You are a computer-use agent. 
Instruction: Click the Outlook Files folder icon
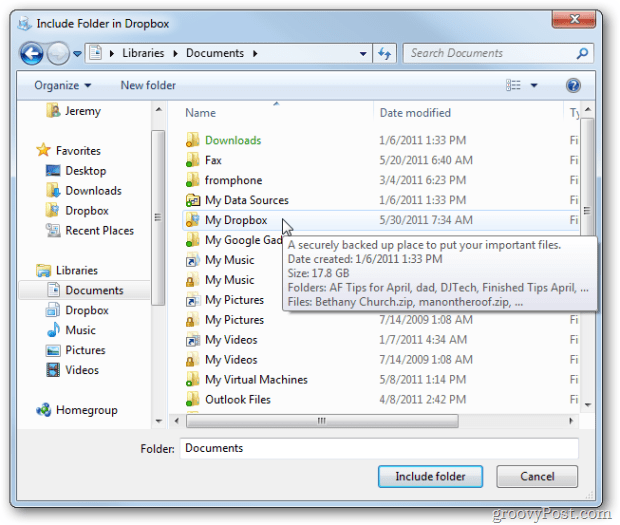tap(193, 400)
